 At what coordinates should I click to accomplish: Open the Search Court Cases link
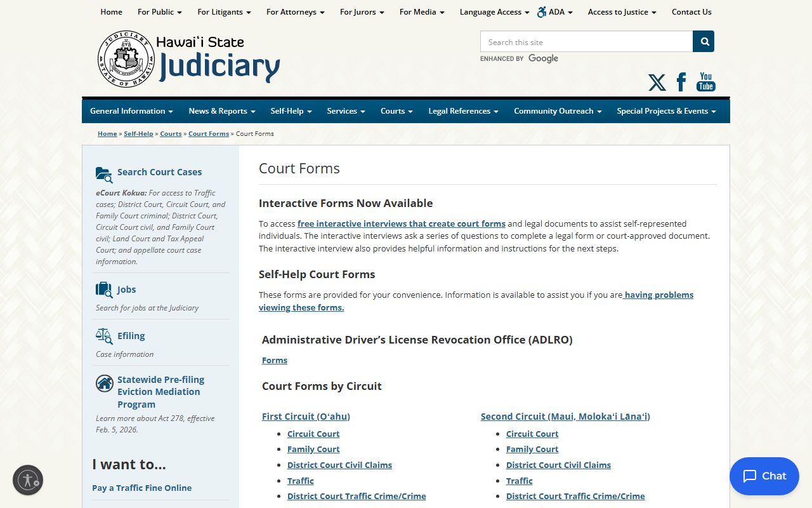159,172
